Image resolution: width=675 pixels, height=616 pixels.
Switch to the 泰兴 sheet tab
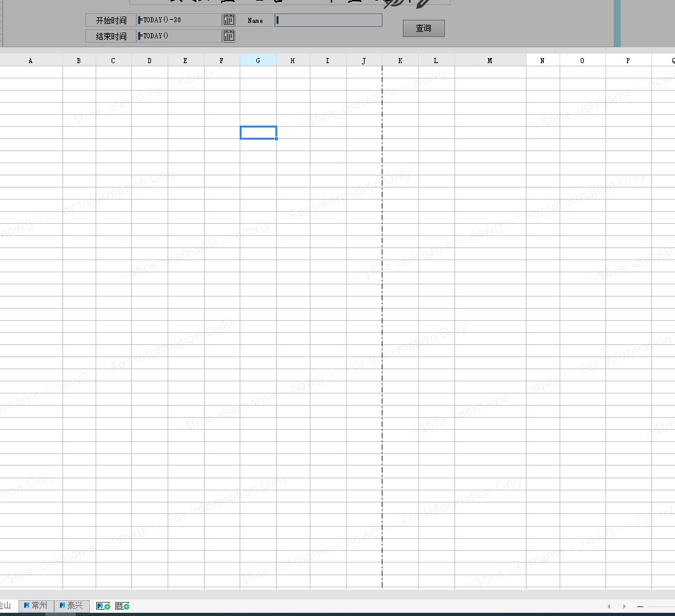click(x=72, y=606)
